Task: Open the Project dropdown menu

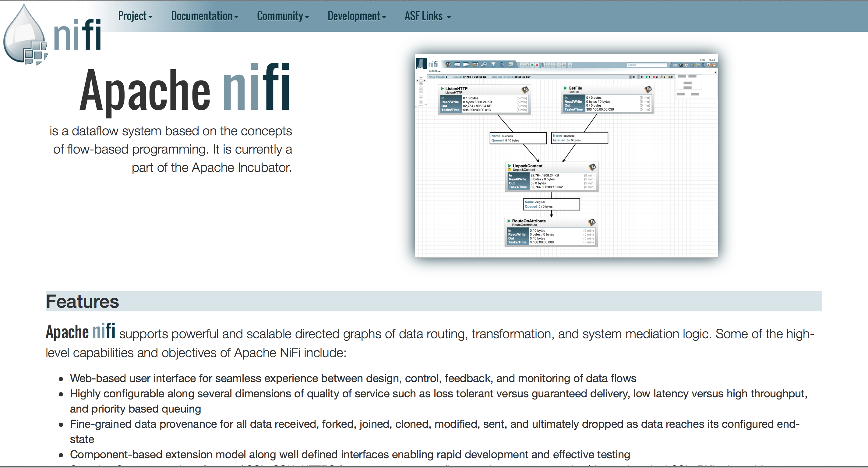Action: pyautogui.click(x=135, y=16)
